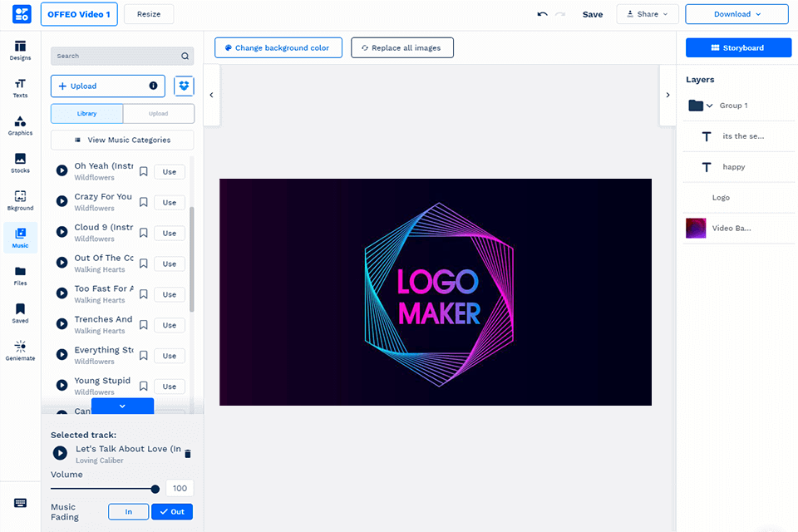Open the Texts panel
Image resolution: width=798 pixels, height=532 pixels.
20,86
